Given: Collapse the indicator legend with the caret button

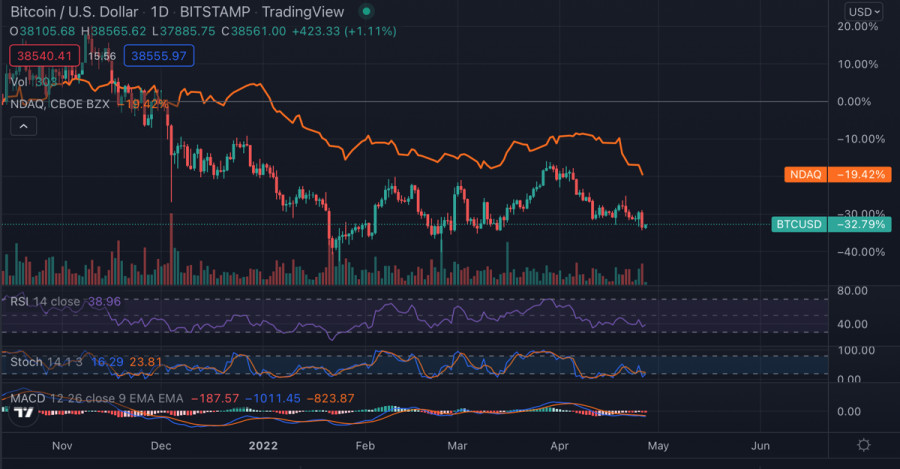Looking at the screenshot, I should [24, 126].
